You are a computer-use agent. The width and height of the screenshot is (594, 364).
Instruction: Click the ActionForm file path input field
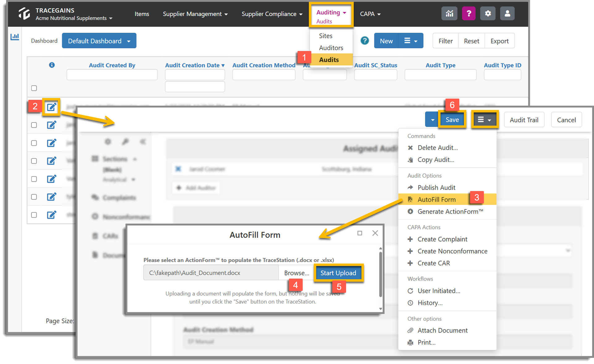click(x=210, y=273)
